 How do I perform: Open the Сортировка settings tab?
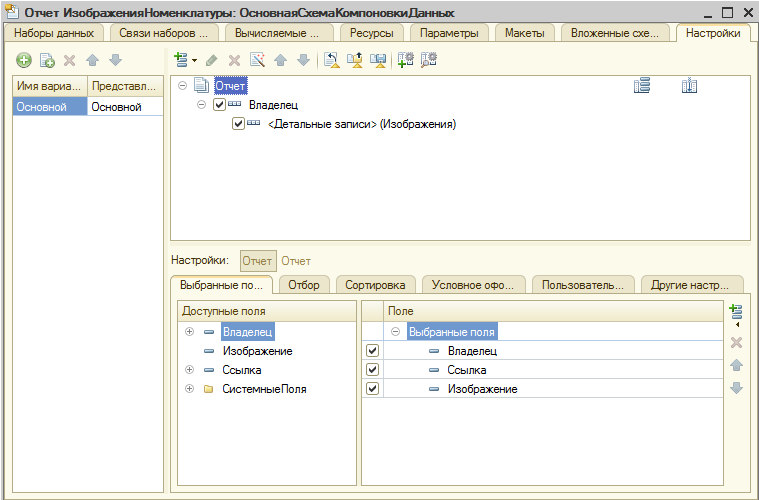pyautogui.click(x=375, y=285)
